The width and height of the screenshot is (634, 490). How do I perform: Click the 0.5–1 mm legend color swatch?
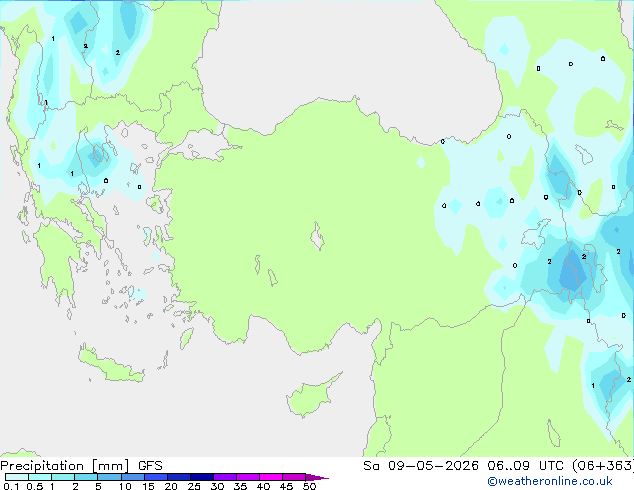(40, 477)
